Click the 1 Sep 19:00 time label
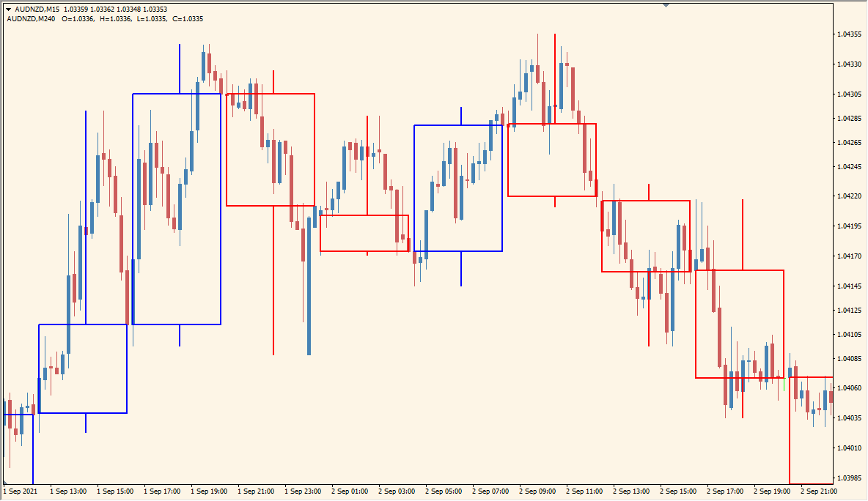The width and height of the screenshot is (868, 501). pos(209,491)
